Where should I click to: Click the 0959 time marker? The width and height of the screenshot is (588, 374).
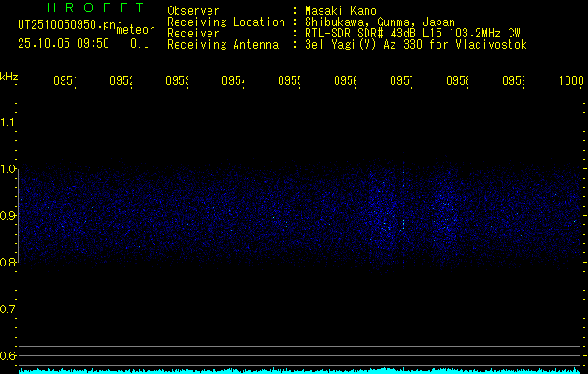point(513,80)
